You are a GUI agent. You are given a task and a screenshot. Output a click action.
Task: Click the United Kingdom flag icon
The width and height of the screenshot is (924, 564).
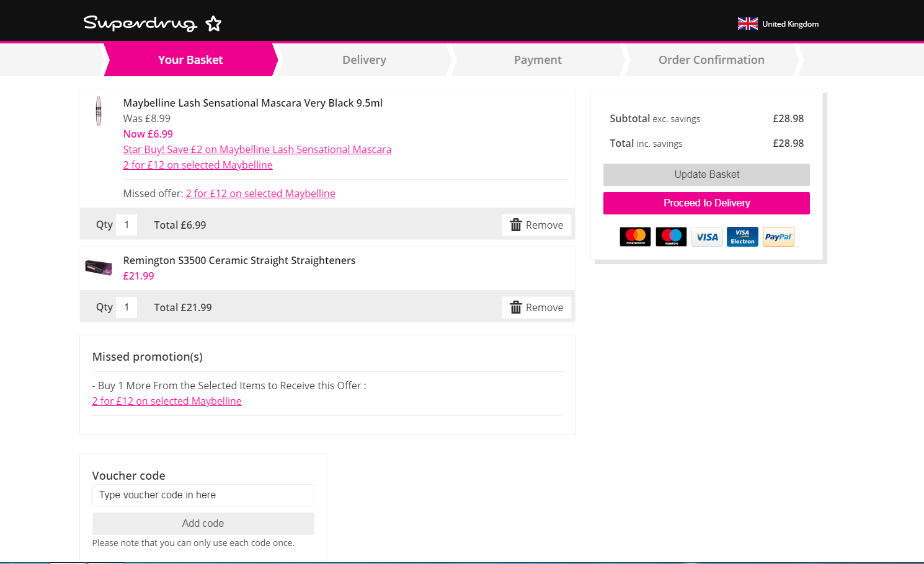click(747, 24)
